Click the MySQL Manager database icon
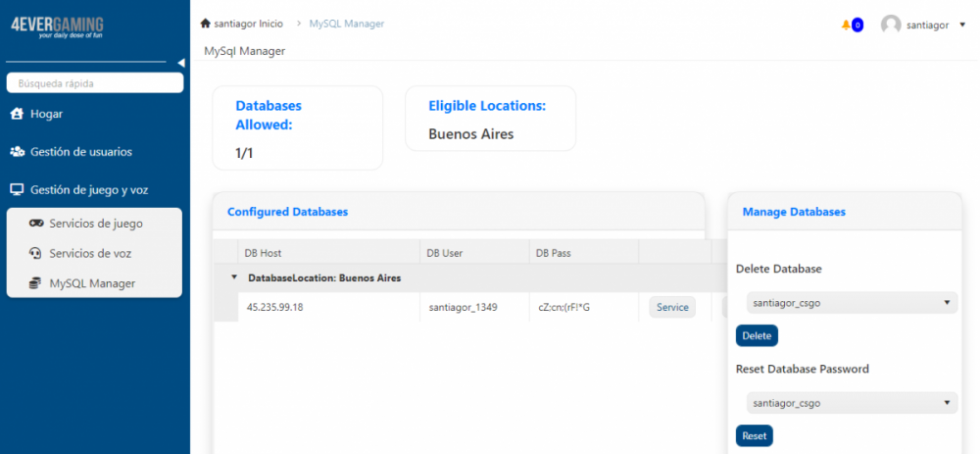 (x=35, y=283)
